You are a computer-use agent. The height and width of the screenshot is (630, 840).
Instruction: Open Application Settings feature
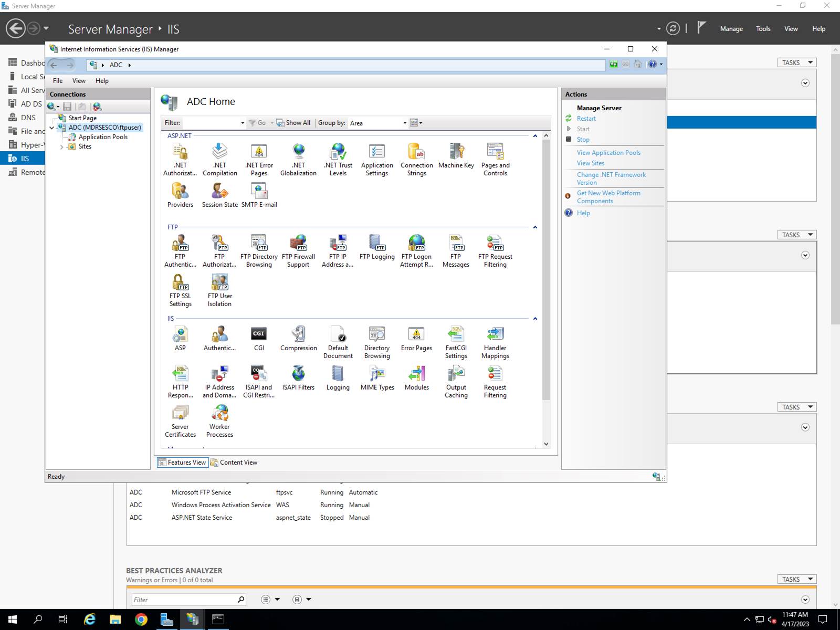coord(377,160)
